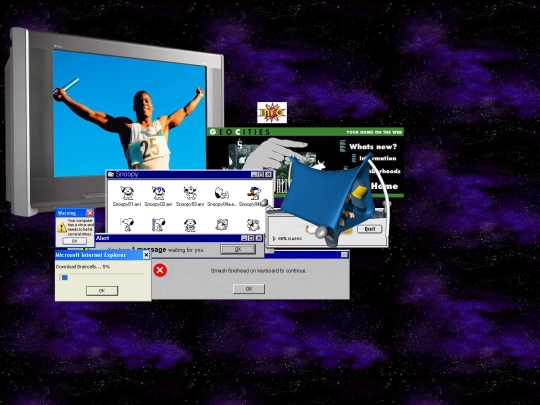The width and height of the screenshot is (540, 405).
Task: Click the 'Smash forehead on keyboard' message text
Action: pos(258,271)
